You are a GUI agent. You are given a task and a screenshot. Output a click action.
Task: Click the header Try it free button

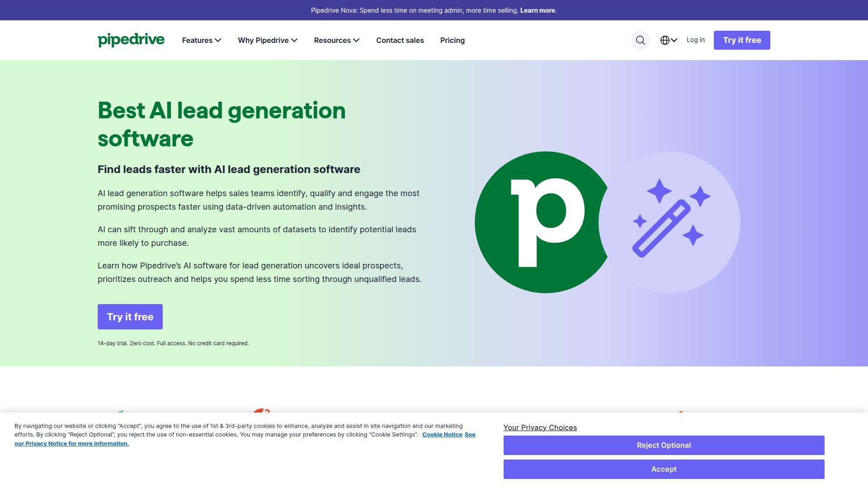point(742,40)
